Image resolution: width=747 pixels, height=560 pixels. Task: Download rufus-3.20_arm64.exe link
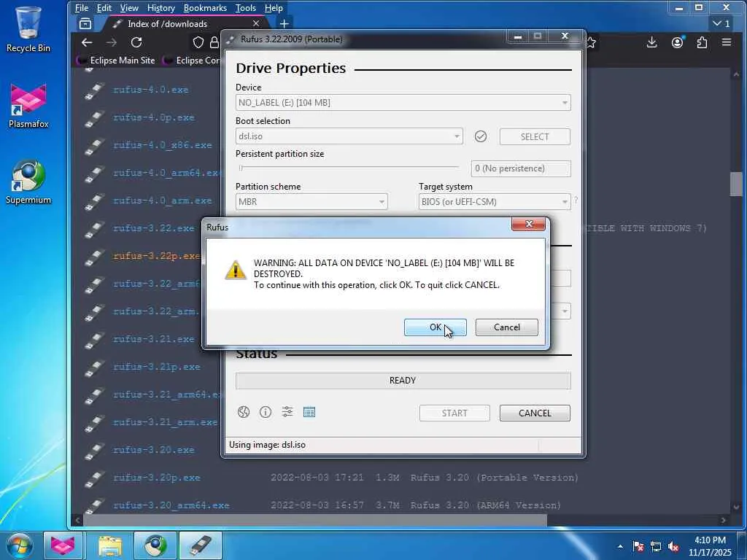tap(171, 505)
